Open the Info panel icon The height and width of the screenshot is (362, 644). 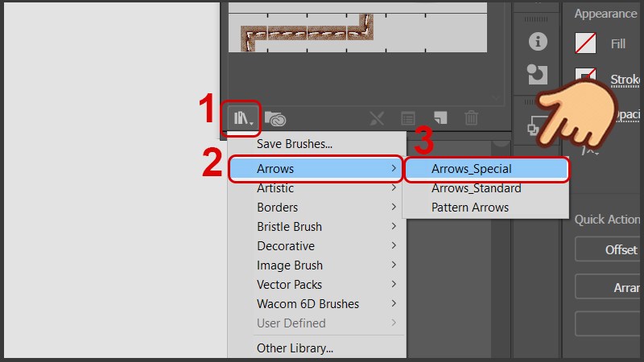(537, 42)
